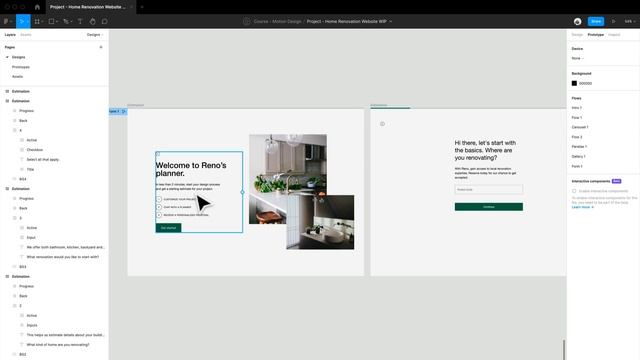Screen dimensions: 640x360
Task: Click the bathroom sink photo
Action: pos(320,222)
